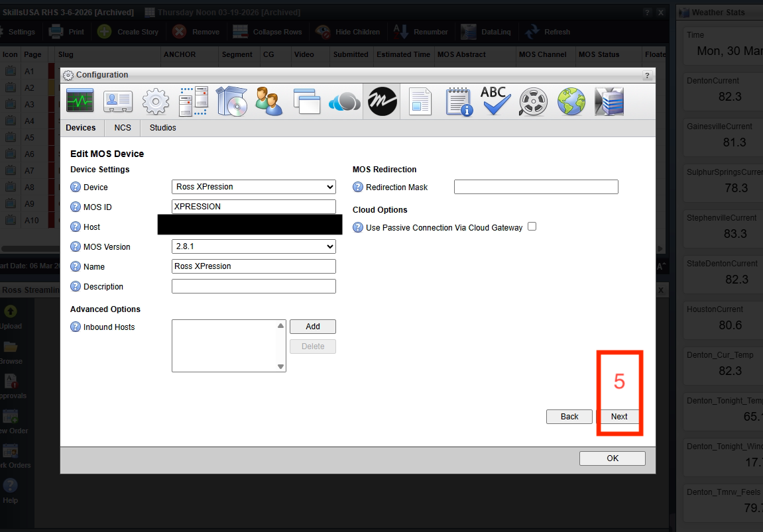This screenshot has height=532, width=763.
Task: Click OK in the Configuration dialog
Action: pyautogui.click(x=612, y=458)
